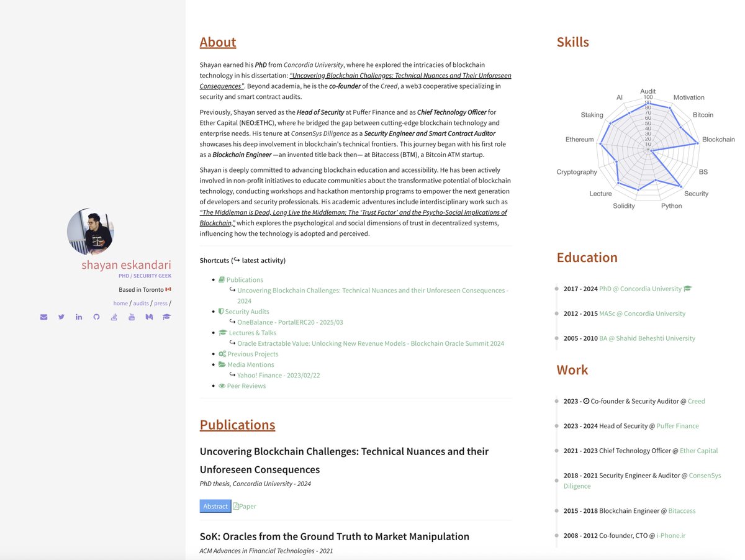Jump to the Previous Projects shortcut

tap(253, 354)
